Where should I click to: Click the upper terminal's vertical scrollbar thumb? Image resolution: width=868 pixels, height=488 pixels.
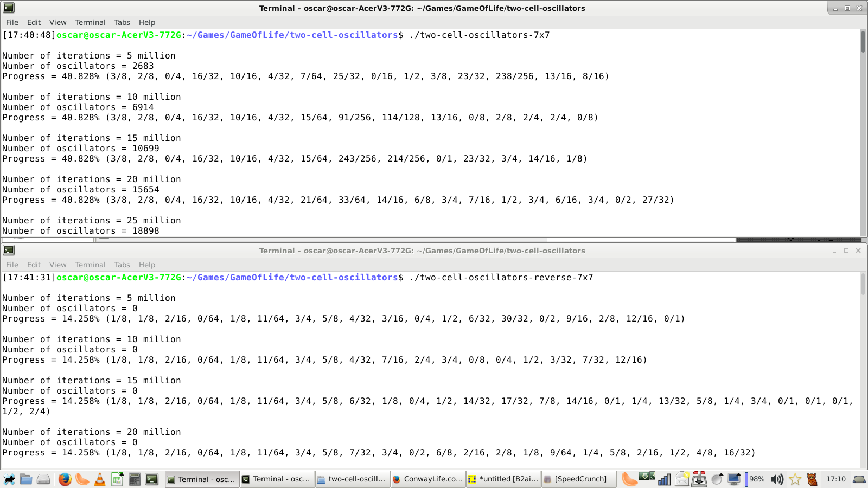coord(863,42)
